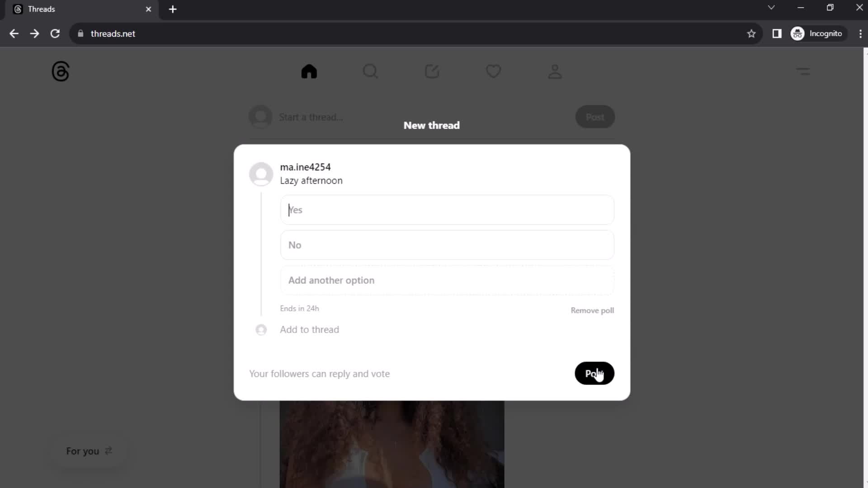Click the Threads logo icon top left
The height and width of the screenshot is (488, 868).
click(x=60, y=71)
